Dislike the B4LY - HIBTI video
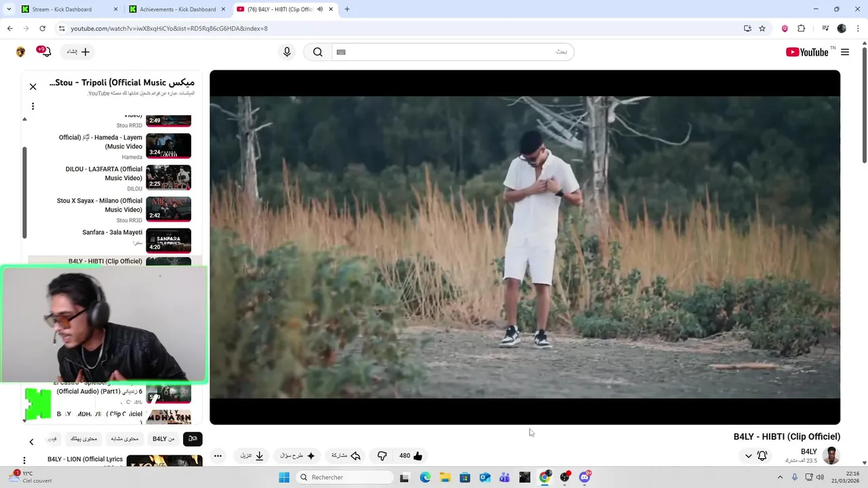868x488 pixels. coord(382,456)
